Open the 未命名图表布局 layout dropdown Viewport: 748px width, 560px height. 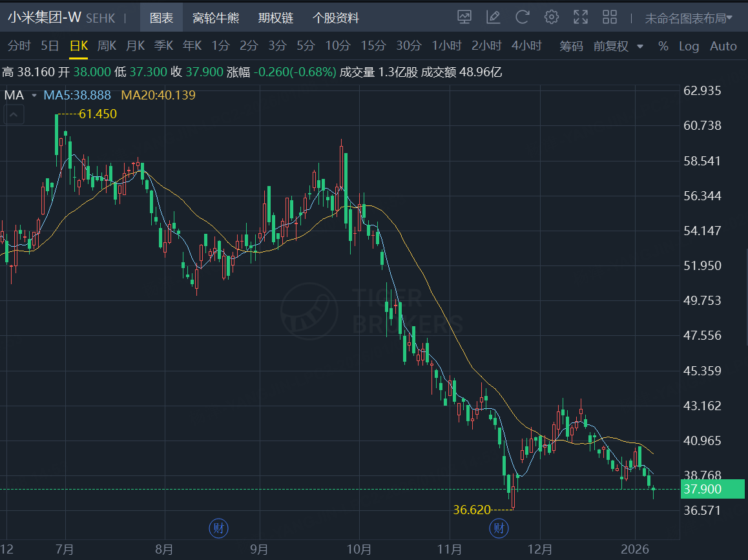tap(689, 18)
